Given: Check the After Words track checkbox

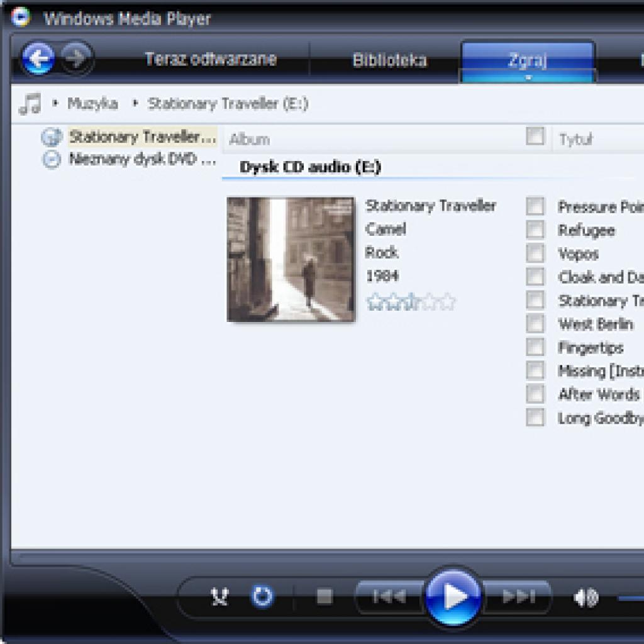Looking at the screenshot, I should tap(535, 394).
